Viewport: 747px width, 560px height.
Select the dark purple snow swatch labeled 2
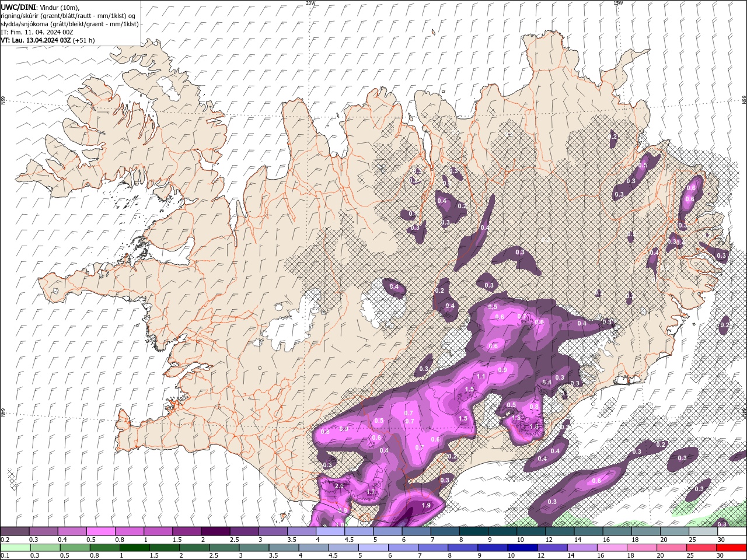pyautogui.click(x=215, y=531)
